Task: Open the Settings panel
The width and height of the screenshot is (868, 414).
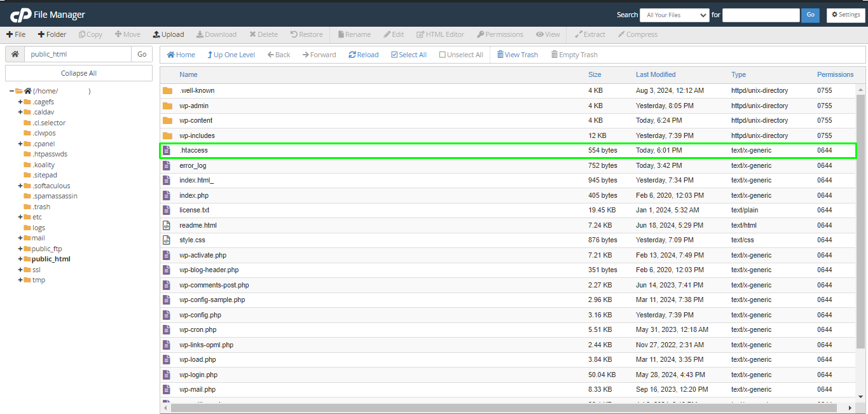Action: [x=845, y=14]
